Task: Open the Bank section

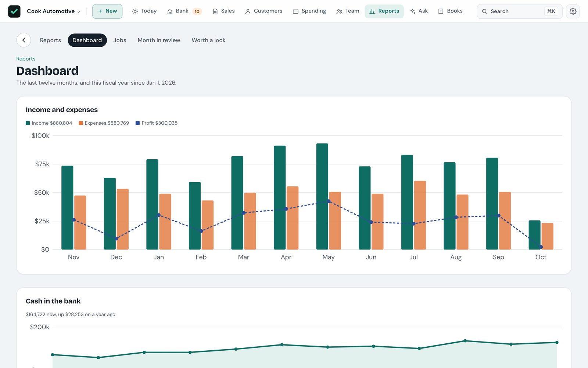Action: click(178, 11)
